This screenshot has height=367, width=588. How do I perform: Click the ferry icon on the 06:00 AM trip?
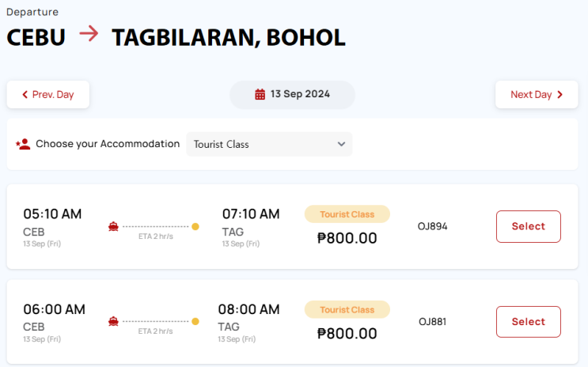(114, 321)
